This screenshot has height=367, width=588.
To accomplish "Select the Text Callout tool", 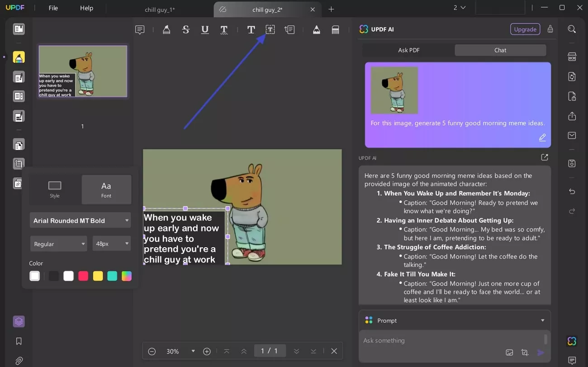I will click(x=289, y=30).
